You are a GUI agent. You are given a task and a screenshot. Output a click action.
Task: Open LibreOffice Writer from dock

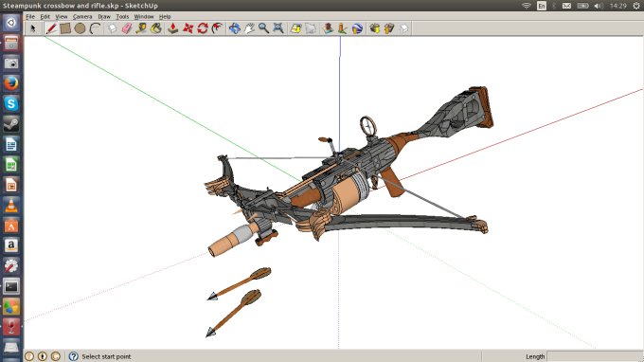(11, 144)
